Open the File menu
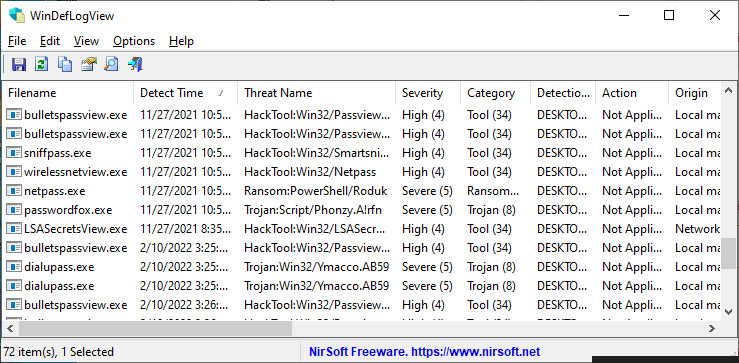Viewport: 739px width, 363px height. [17, 41]
